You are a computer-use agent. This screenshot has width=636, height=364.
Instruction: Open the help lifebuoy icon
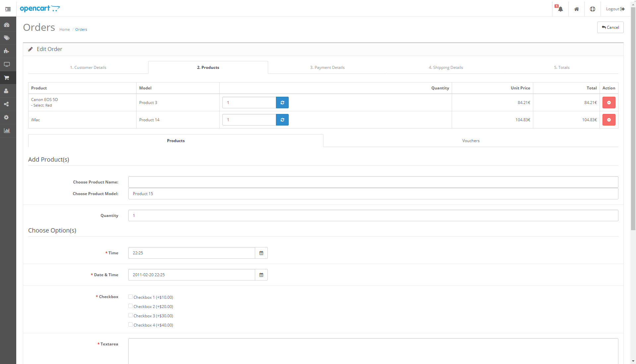(593, 9)
